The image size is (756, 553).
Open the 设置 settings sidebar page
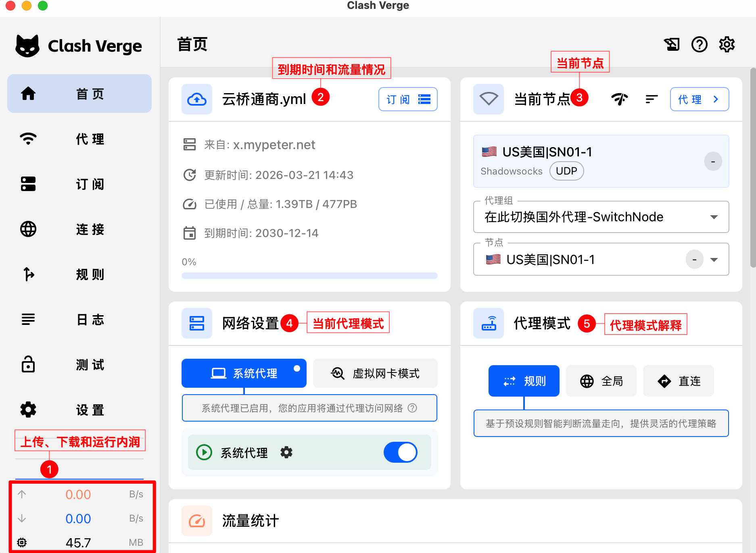pyautogui.click(x=79, y=410)
